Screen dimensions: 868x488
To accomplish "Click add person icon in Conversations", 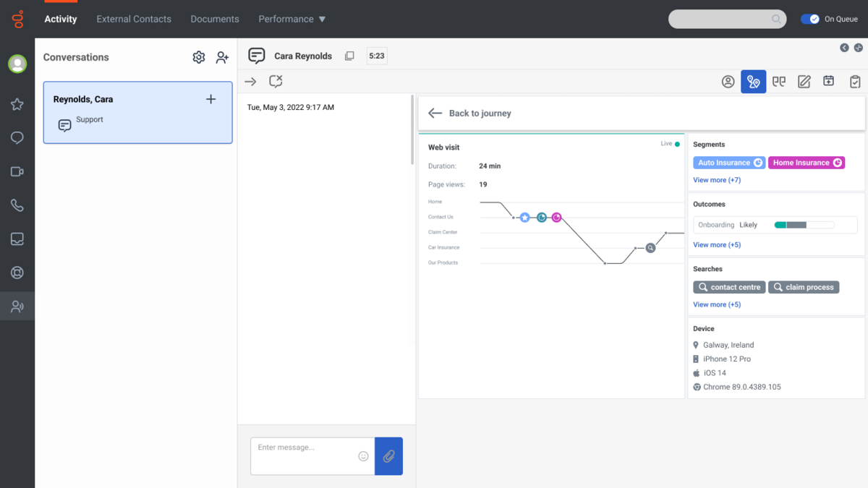I will 222,57.
